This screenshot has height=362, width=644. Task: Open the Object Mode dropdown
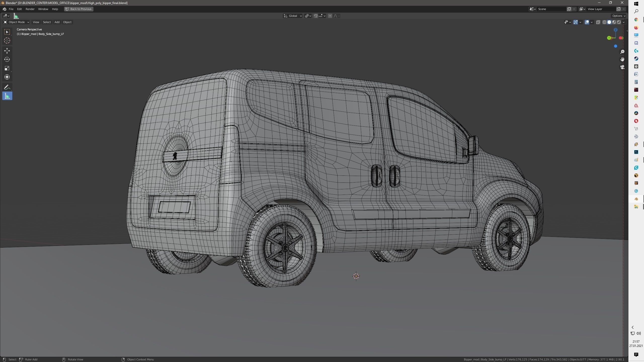(x=16, y=22)
